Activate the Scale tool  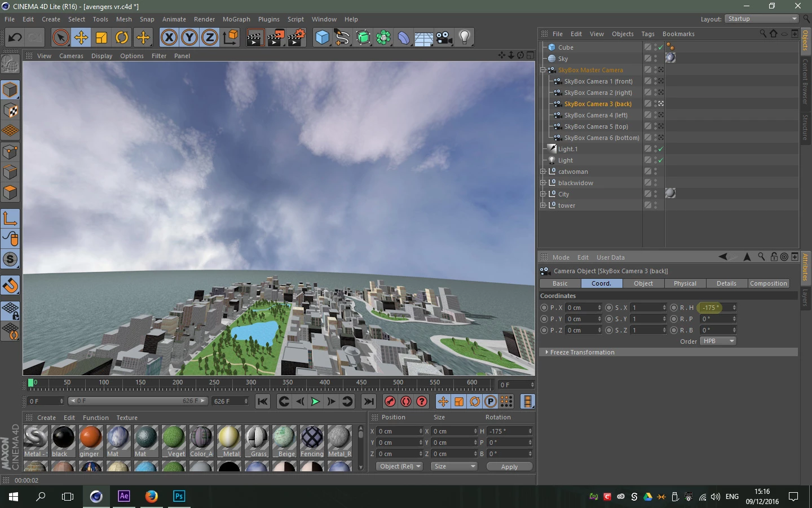click(x=101, y=38)
